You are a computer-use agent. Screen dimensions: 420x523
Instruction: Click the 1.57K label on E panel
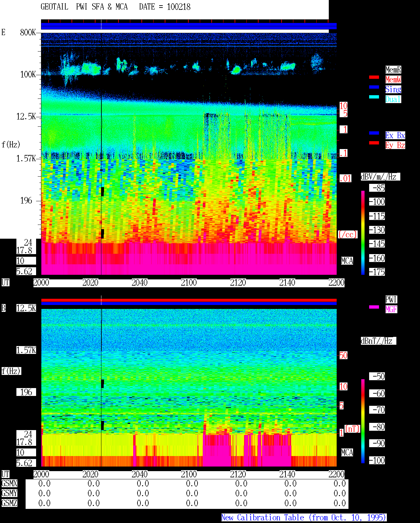tap(26, 159)
